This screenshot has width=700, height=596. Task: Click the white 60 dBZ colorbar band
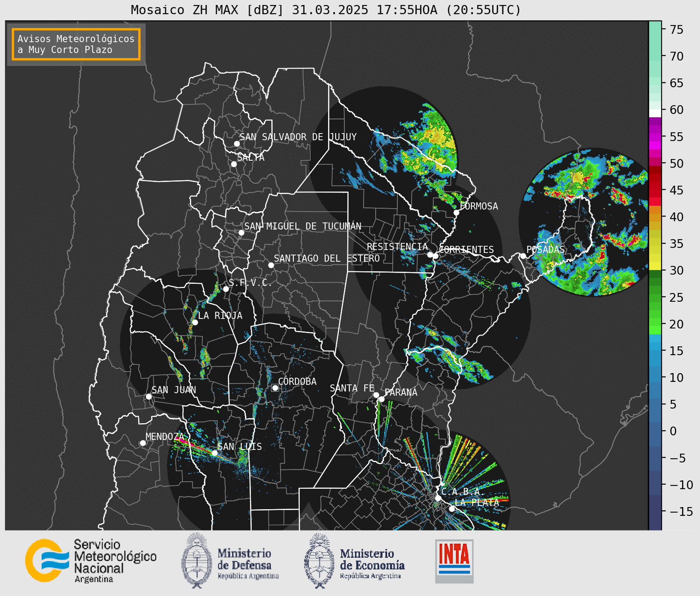click(655, 113)
